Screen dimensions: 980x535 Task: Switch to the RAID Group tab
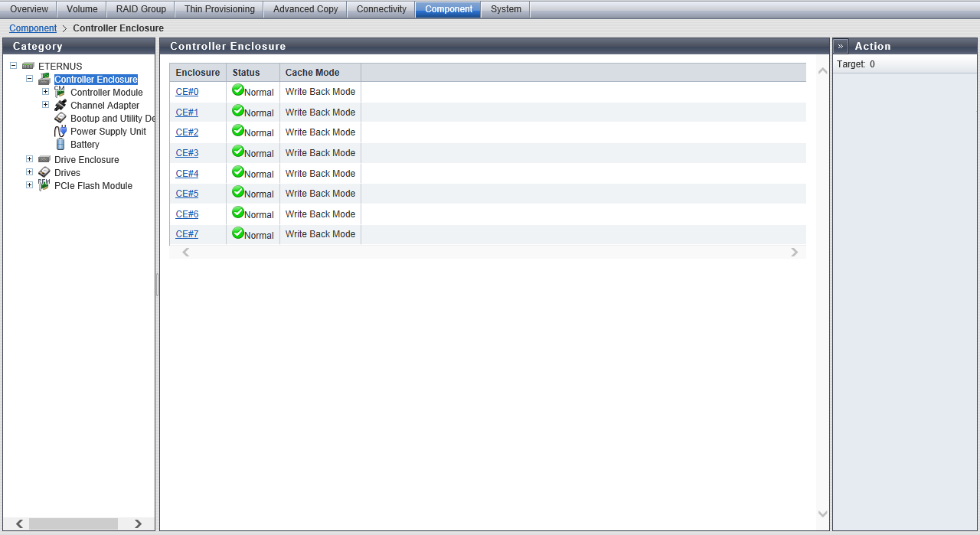[x=141, y=9]
